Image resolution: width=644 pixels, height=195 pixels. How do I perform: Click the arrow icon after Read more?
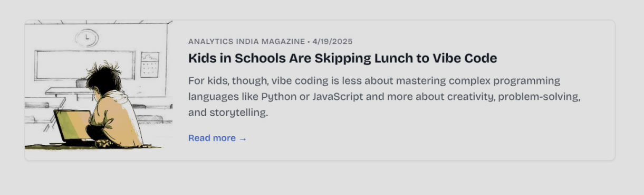click(243, 138)
